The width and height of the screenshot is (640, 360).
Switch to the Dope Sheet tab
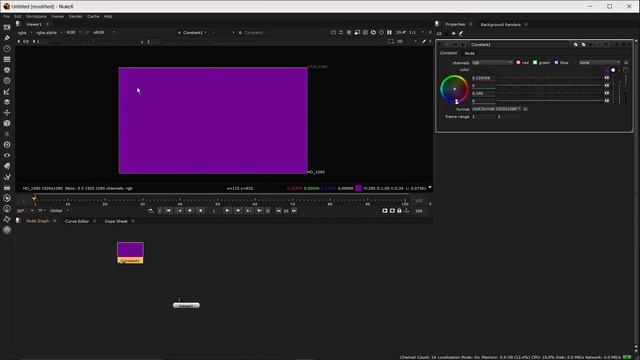116,221
